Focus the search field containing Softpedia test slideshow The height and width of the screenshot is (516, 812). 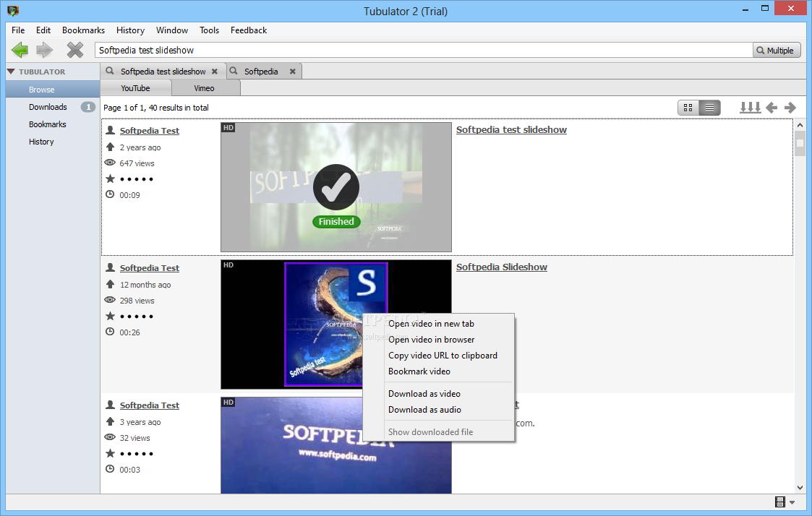pyautogui.click(x=423, y=50)
